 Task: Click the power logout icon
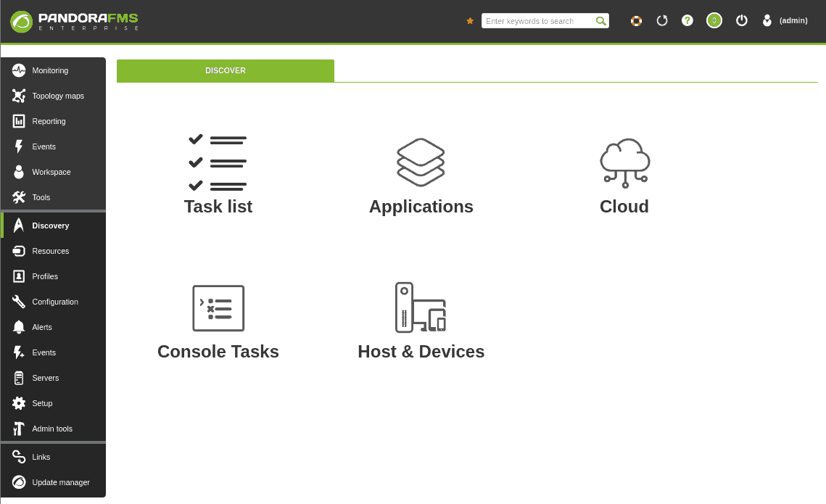[742, 20]
